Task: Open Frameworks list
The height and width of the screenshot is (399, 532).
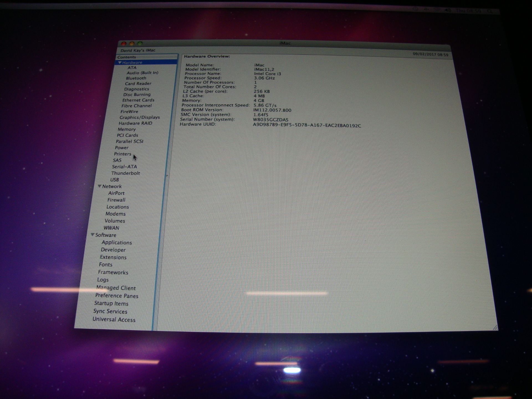Action: coord(113,272)
